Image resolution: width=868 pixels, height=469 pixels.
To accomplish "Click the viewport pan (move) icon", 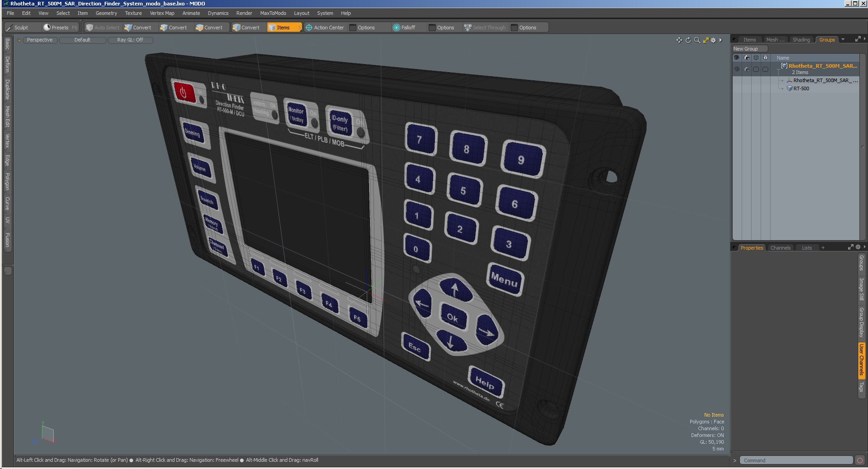I will tap(679, 40).
